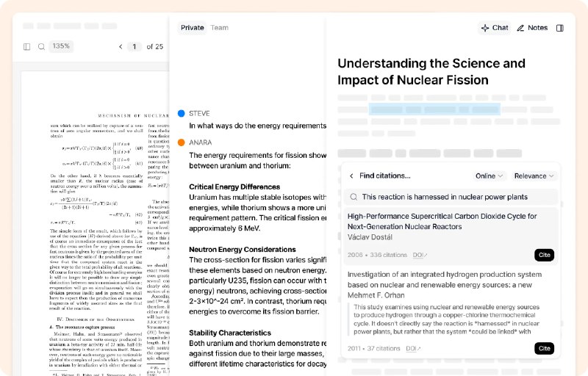Screen dimensions: 588x376
Task: Click the '2011 • 37 citations' metadata
Action: [x=373, y=349]
